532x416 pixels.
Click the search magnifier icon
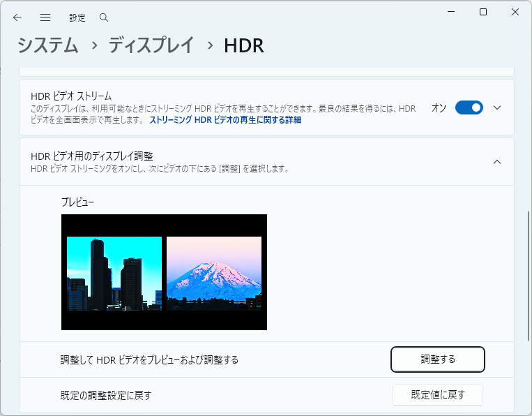tap(104, 17)
